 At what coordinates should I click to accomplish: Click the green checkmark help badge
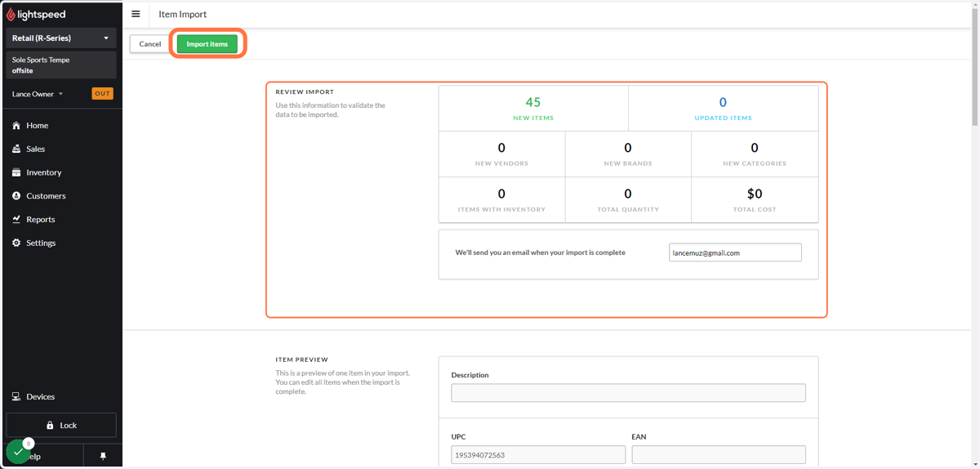18,452
